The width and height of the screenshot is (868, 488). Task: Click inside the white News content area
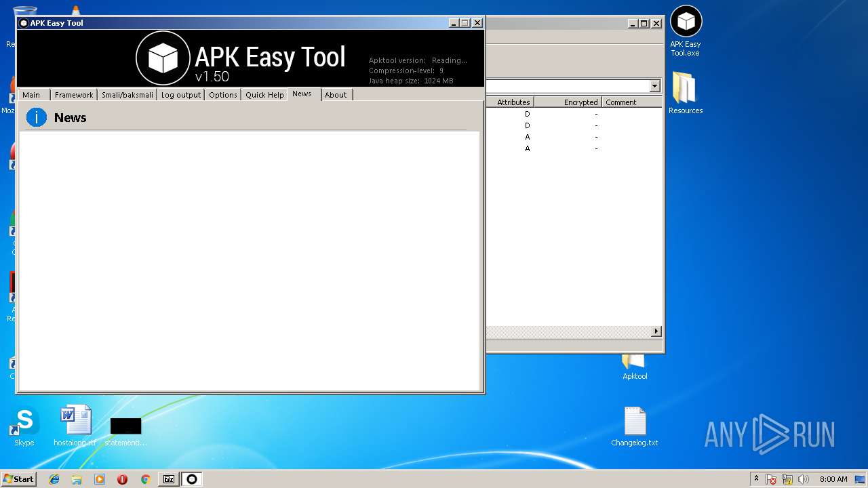point(249,261)
